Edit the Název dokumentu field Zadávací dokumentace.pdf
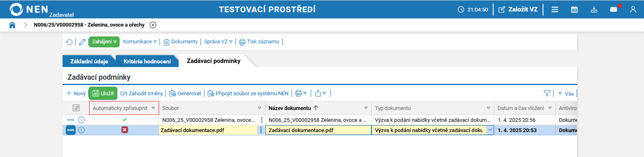Viewport: 644px width, 157px height. pyautogui.click(x=318, y=130)
